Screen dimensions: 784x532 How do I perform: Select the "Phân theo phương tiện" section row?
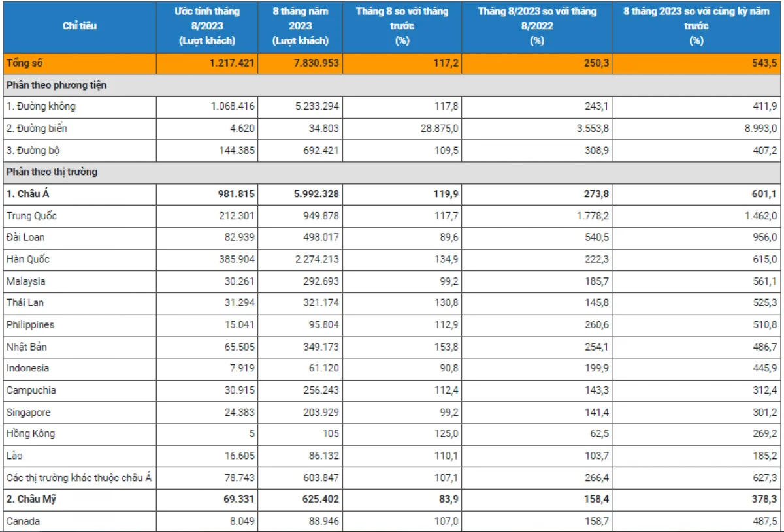(56, 85)
